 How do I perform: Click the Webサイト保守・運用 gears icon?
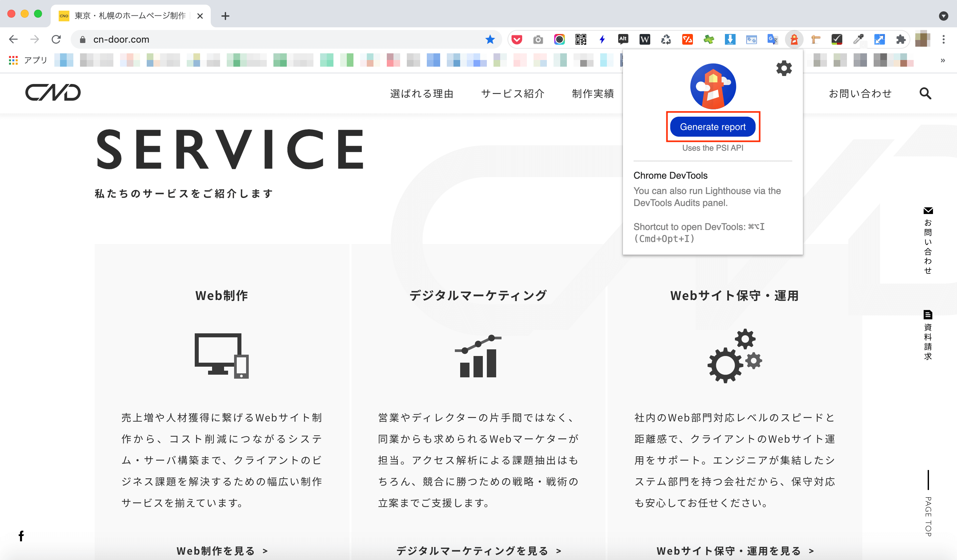(x=735, y=356)
